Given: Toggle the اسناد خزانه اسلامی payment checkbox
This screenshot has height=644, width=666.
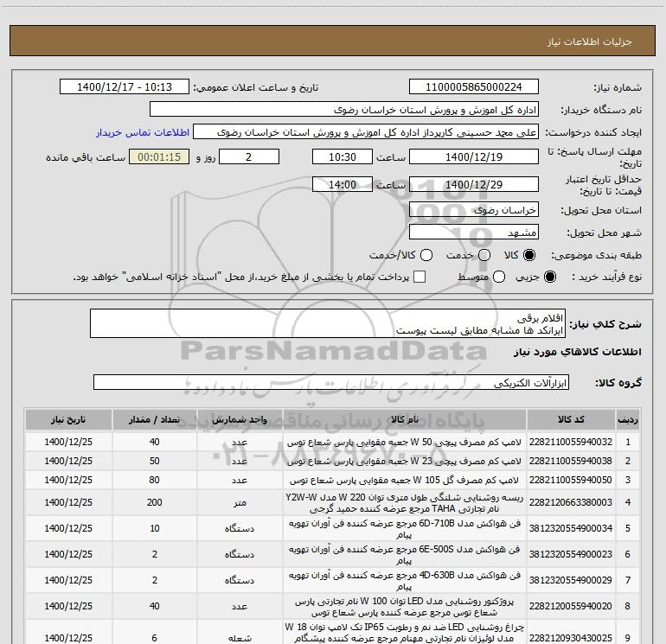Looking at the screenshot, I should [x=419, y=277].
